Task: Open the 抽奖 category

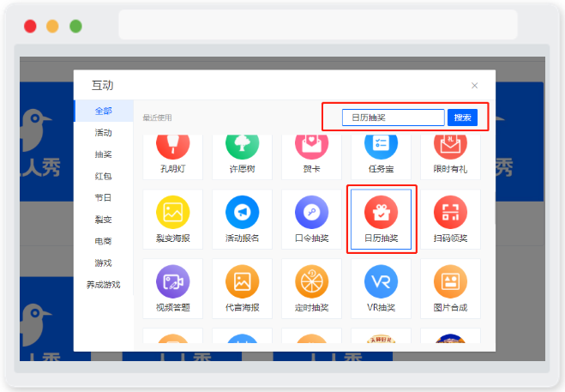Action: pyautogui.click(x=104, y=154)
